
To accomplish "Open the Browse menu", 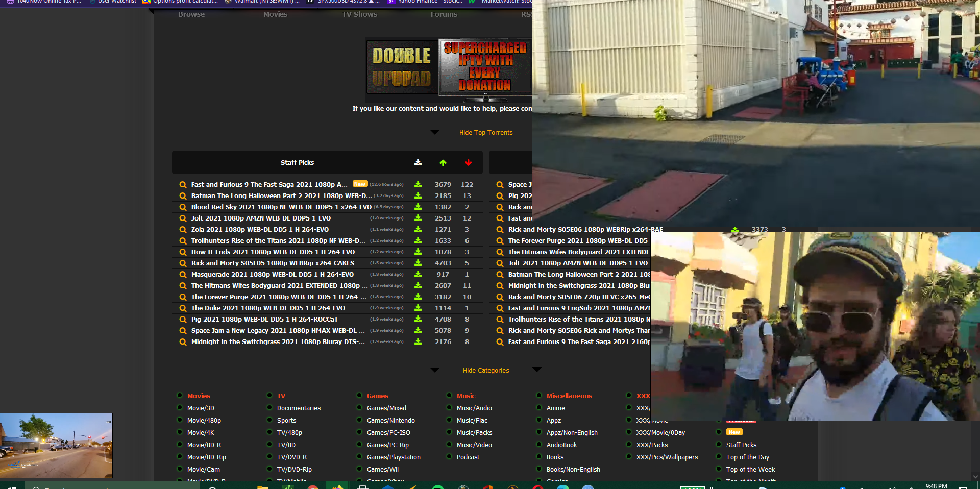I will (x=191, y=14).
